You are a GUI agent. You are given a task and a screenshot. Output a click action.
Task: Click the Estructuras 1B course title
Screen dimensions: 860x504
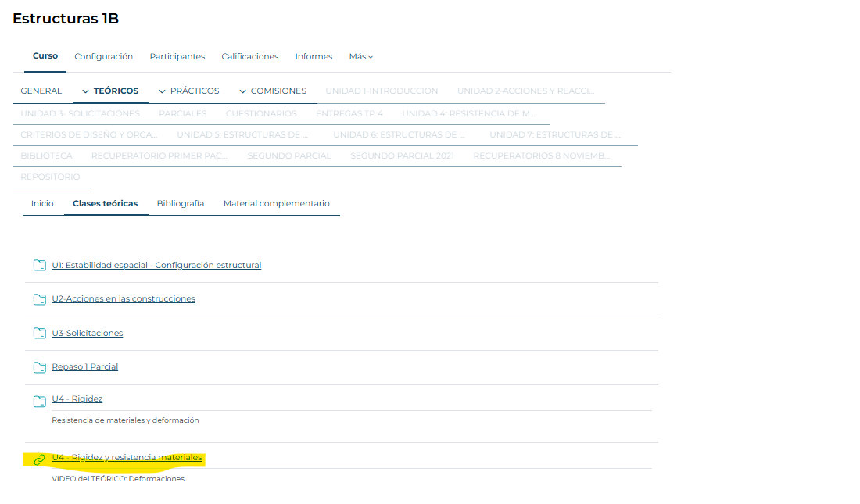[66, 19]
